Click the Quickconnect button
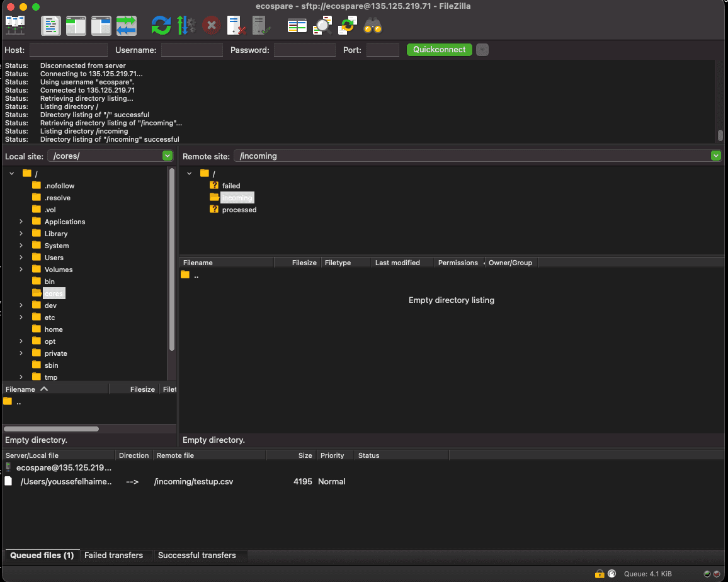Image resolution: width=728 pixels, height=582 pixels. coord(439,50)
